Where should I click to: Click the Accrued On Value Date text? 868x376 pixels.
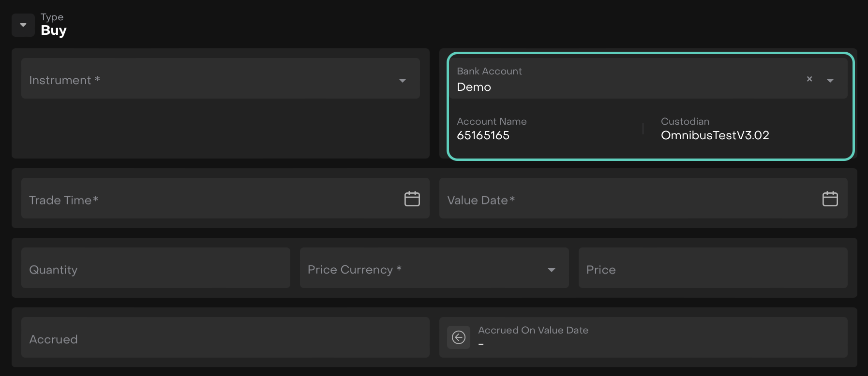click(x=533, y=330)
